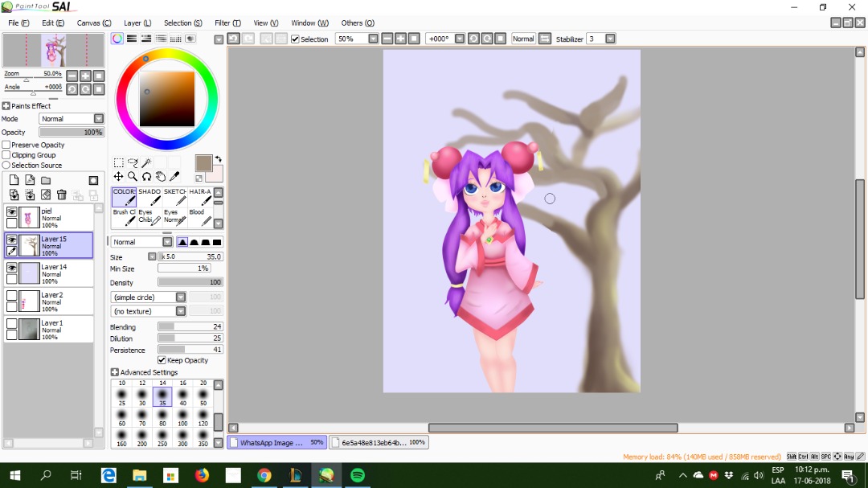868x488 pixels.
Task: Enable Preserve Opacity checkbox
Action: click(6, 145)
